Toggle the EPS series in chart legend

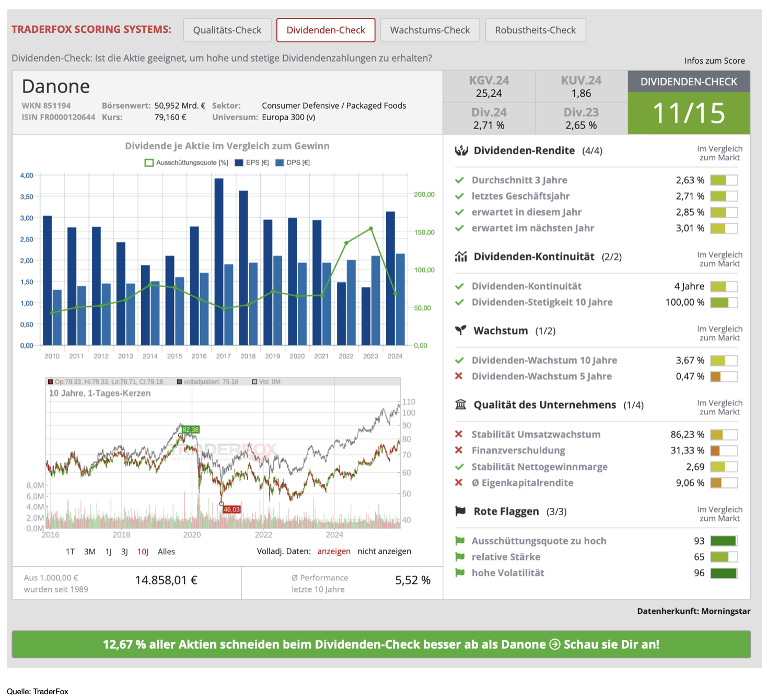252,162
